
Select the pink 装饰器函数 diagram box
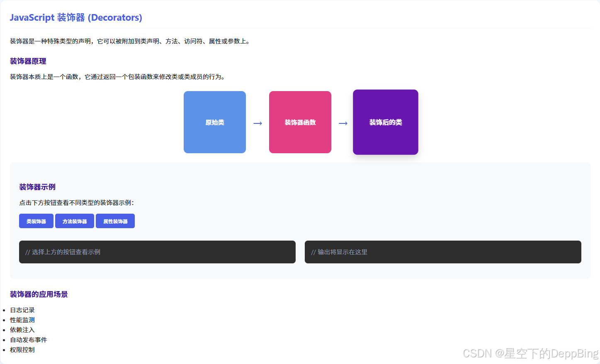point(300,122)
